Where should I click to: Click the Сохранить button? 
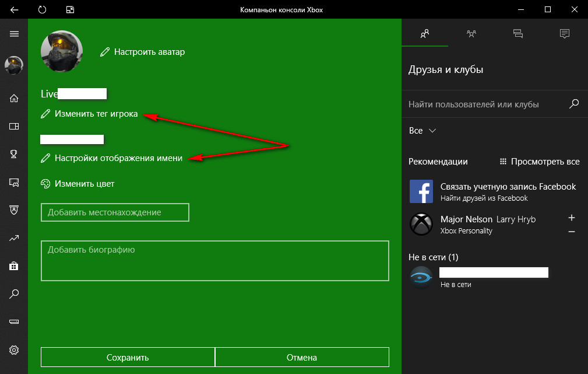pyautogui.click(x=128, y=357)
